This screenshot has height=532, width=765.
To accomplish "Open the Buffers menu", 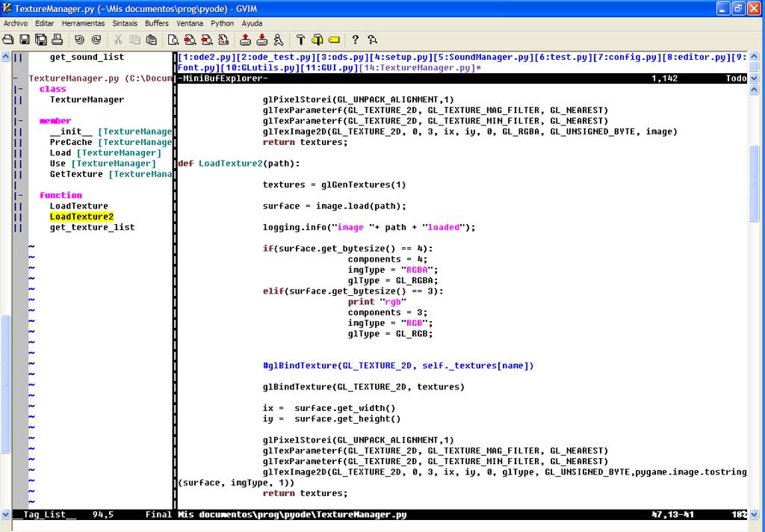I will (157, 23).
